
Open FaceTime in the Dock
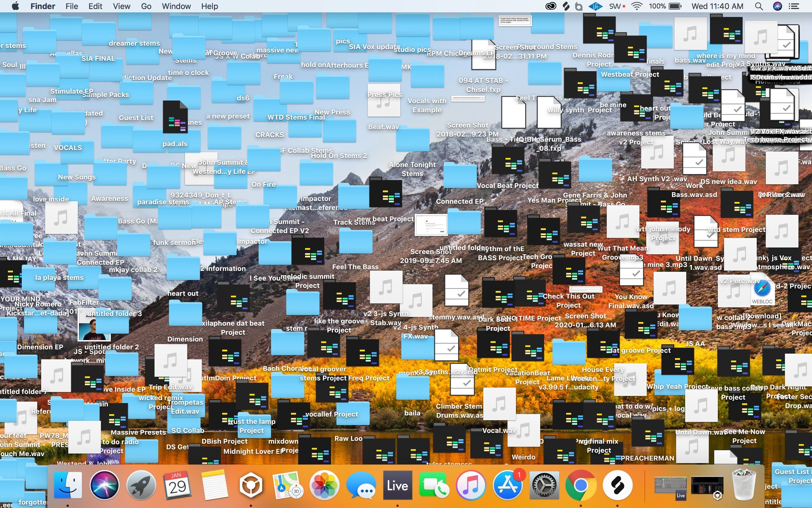[x=434, y=485]
